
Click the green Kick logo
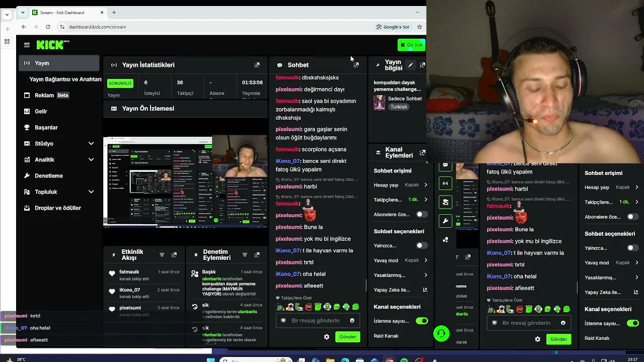tap(53, 45)
